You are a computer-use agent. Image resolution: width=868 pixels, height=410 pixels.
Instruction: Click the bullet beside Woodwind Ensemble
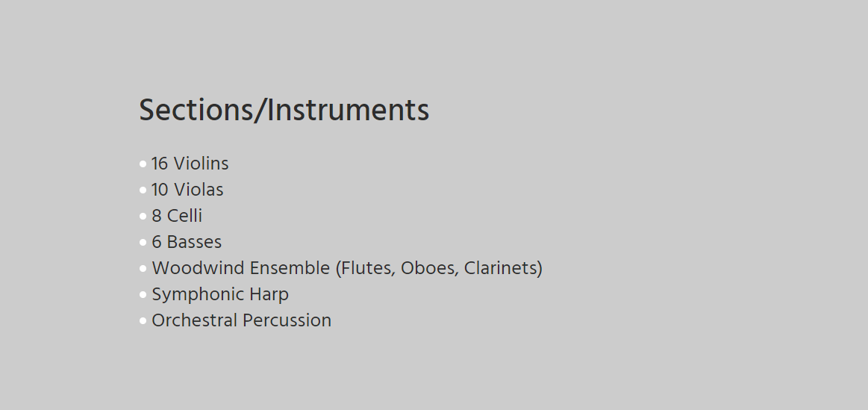click(x=143, y=268)
